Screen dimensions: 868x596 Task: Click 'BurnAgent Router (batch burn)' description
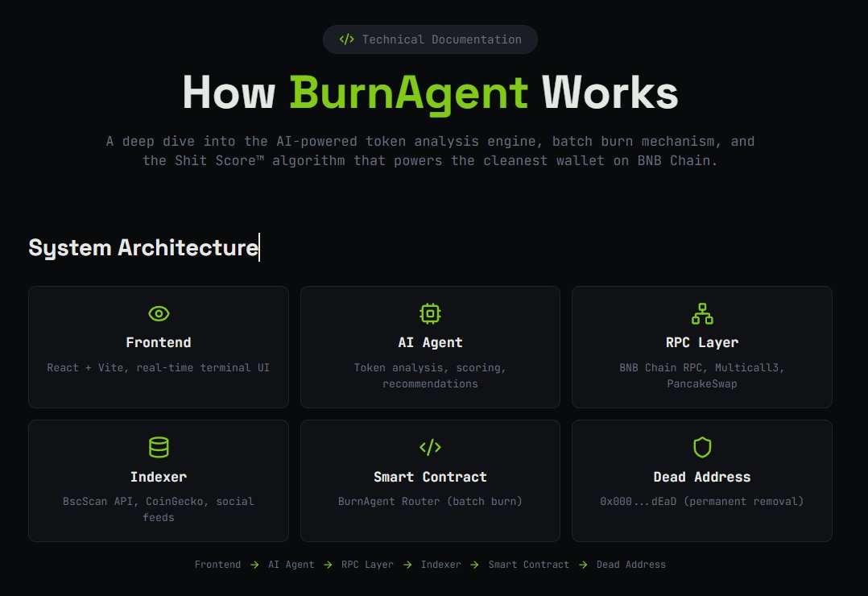(430, 501)
